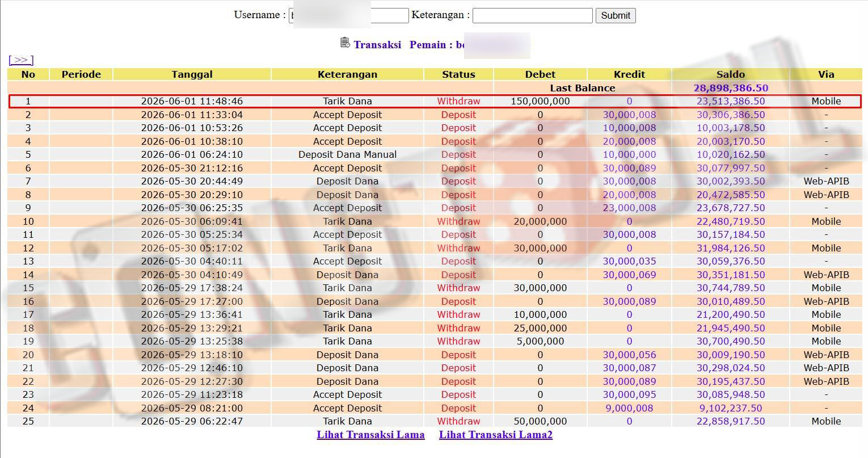Click the clipboard icon beside Transaksi

point(345,43)
